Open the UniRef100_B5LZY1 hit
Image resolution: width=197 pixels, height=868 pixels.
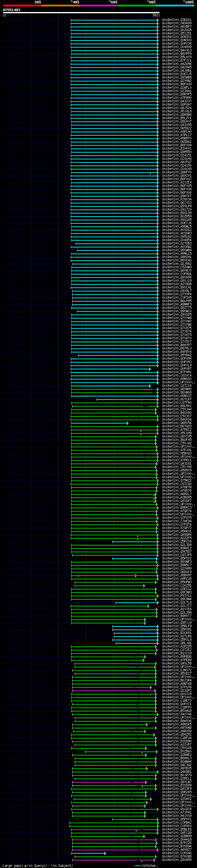pyautogui.click(x=177, y=118)
